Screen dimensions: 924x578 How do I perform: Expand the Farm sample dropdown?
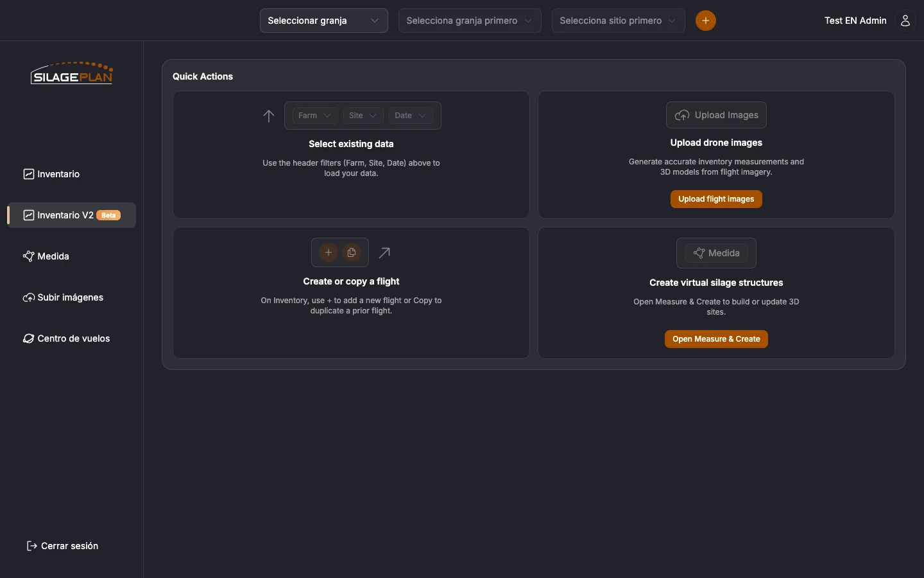pyautogui.click(x=315, y=116)
